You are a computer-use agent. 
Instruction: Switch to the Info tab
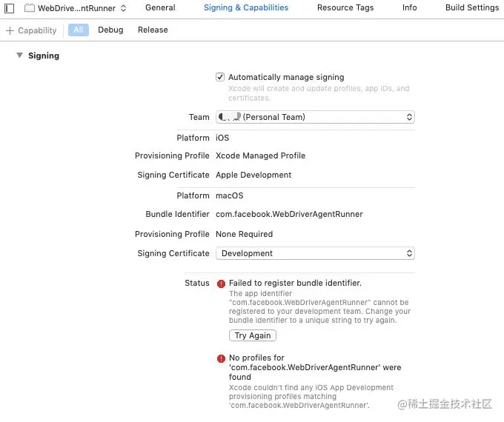click(409, 7)
